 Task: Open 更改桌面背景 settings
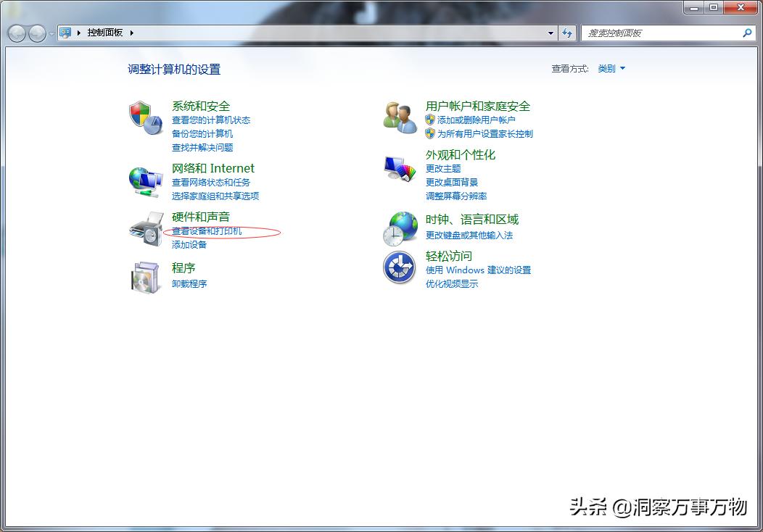(x=451, y=182)
